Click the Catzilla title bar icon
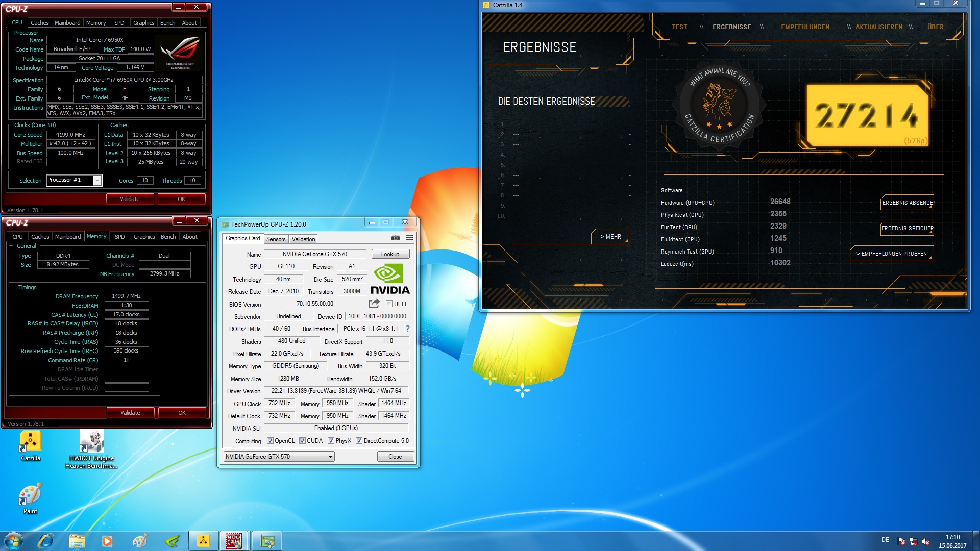 pos(486,5)
